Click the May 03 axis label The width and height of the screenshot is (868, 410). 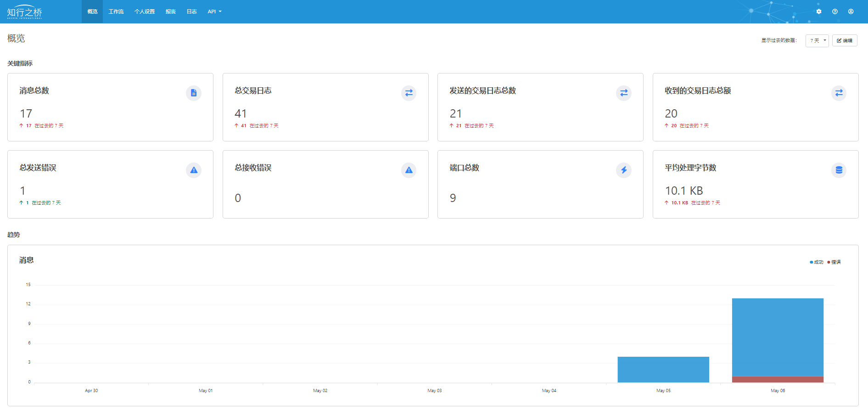[x=434, y=391]
